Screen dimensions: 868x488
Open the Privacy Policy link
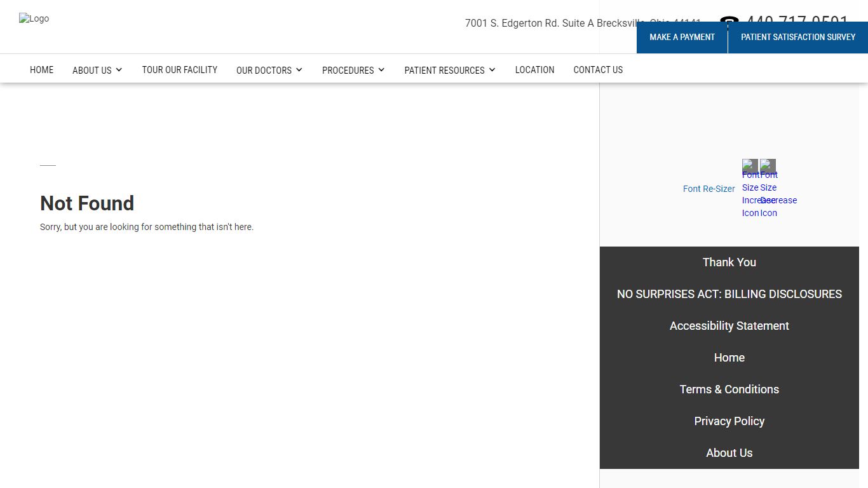tap(729, 421)
